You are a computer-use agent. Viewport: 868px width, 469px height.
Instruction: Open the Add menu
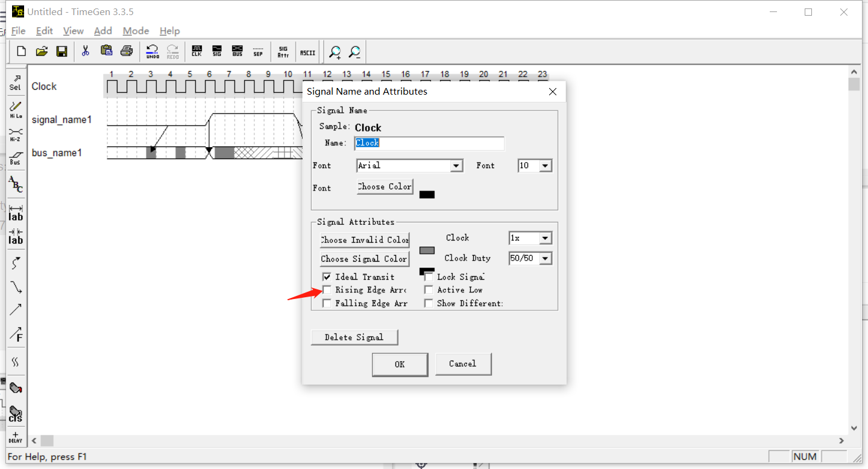(103, 31)
